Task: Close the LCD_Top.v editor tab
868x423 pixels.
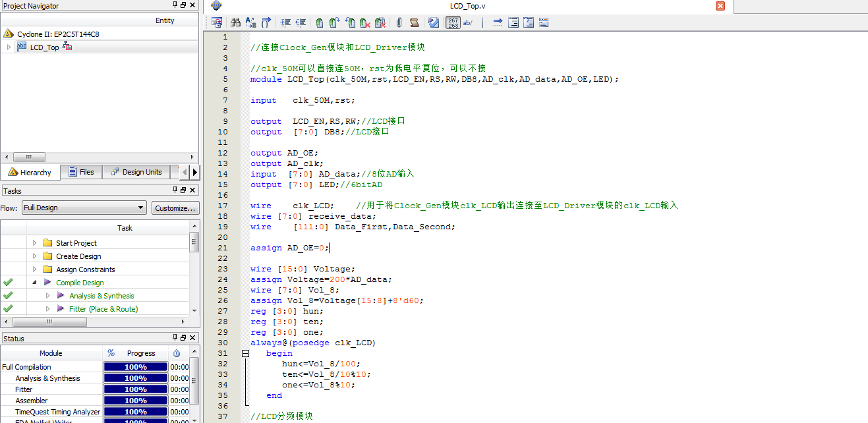Action: 720,6
